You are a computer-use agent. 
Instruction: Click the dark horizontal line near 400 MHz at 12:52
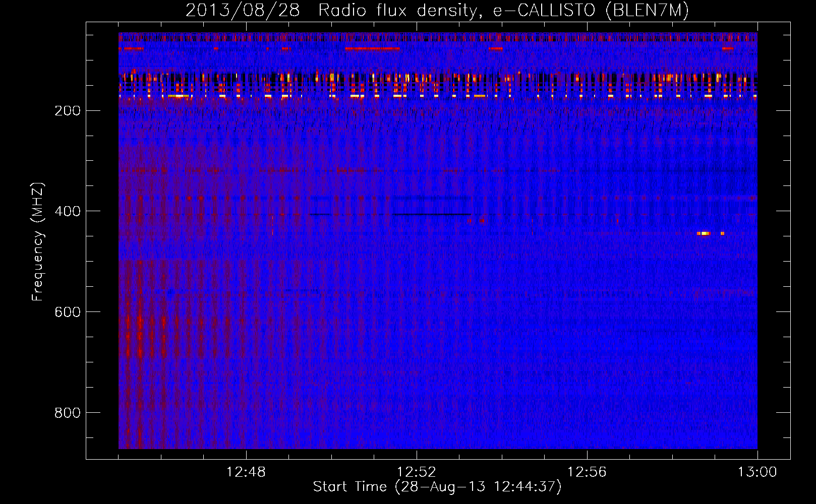pyautogui.click(x=432, y=214)
